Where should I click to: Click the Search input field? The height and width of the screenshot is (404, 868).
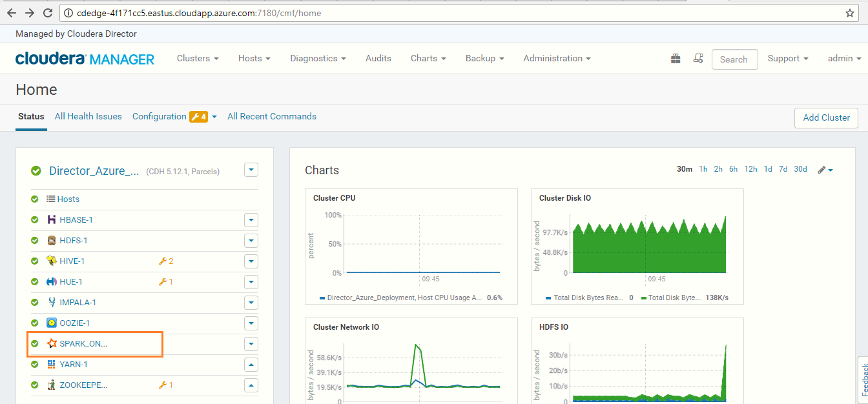tap(734, 59)
